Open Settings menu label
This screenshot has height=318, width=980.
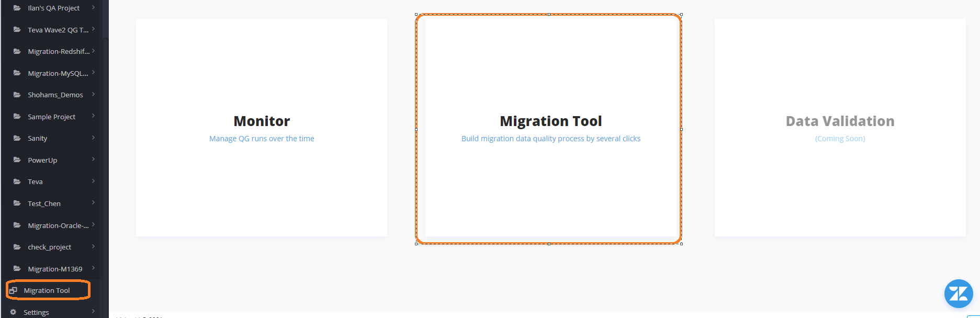36,312
